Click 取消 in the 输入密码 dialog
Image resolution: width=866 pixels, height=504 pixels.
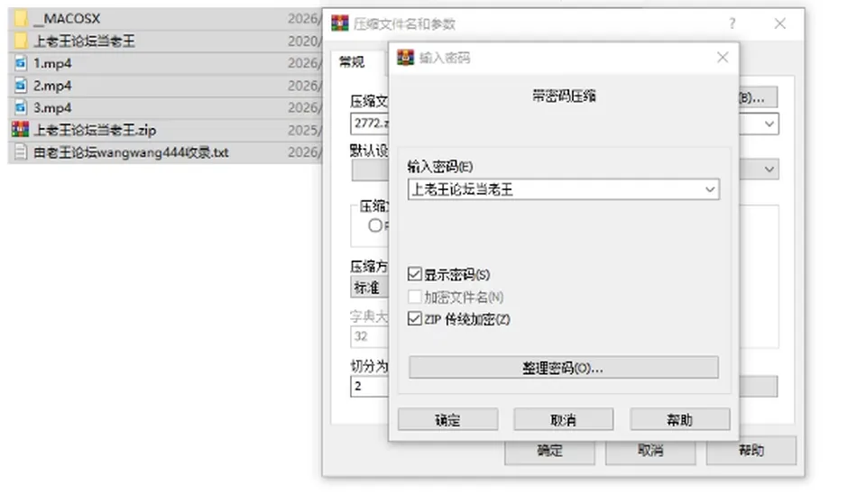coord(563,419)
